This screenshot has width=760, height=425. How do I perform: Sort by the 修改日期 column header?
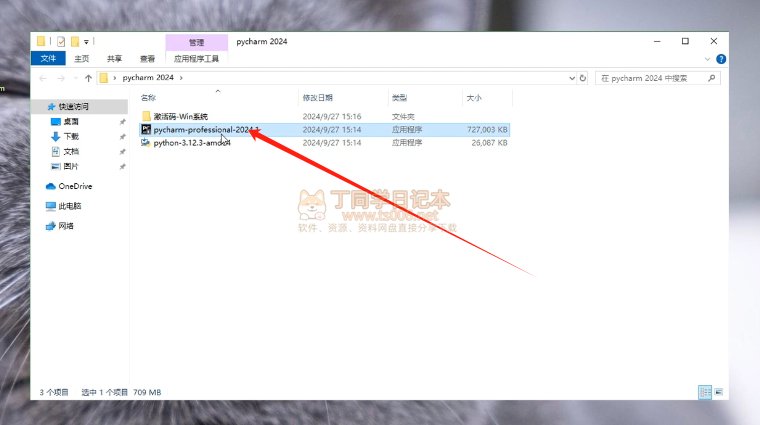click(x=318, y=98)
